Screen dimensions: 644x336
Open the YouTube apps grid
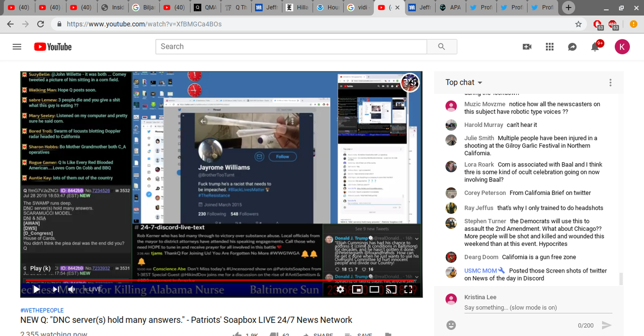(549, 47)
